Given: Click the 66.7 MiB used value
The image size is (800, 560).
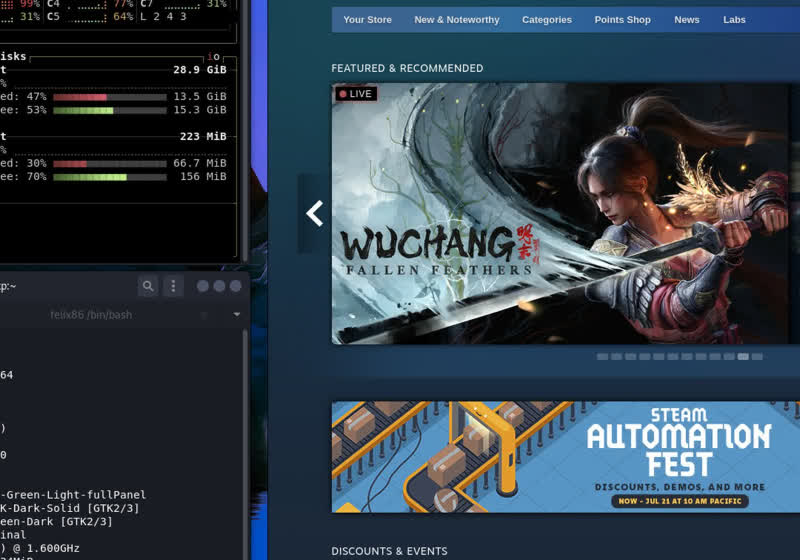Looking at the screenshot, I should coord(199,163).
